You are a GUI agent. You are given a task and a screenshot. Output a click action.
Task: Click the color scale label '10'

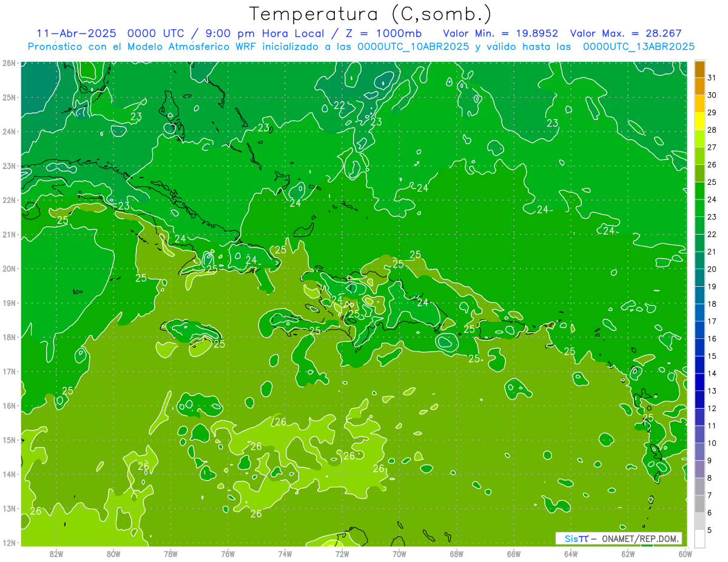point(712,443)
